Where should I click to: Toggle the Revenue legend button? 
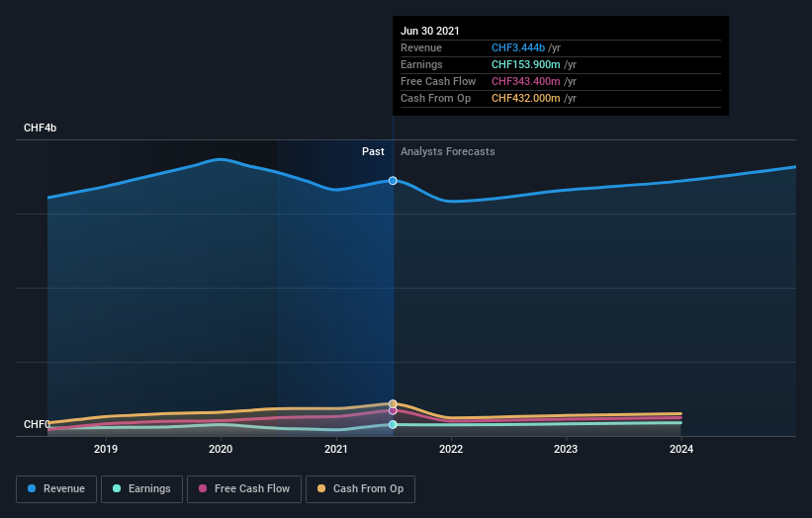click(56, 489)
